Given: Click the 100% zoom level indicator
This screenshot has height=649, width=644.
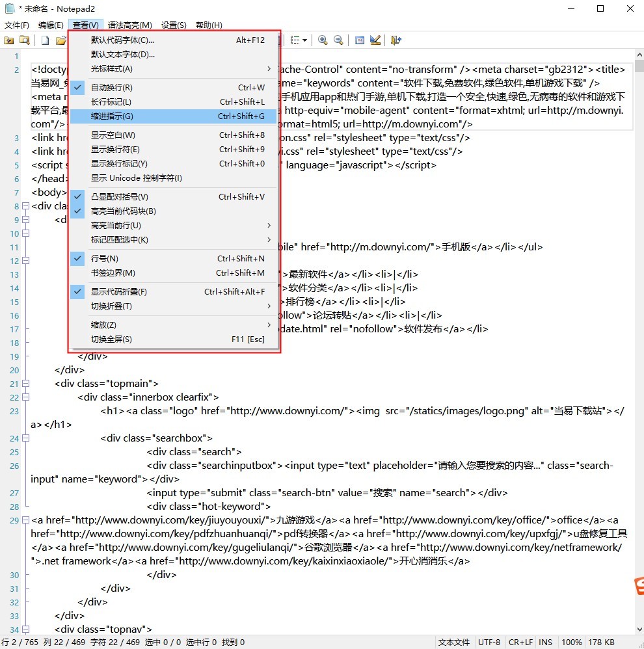Looking at the screenshot, I should tap(571, 642).
